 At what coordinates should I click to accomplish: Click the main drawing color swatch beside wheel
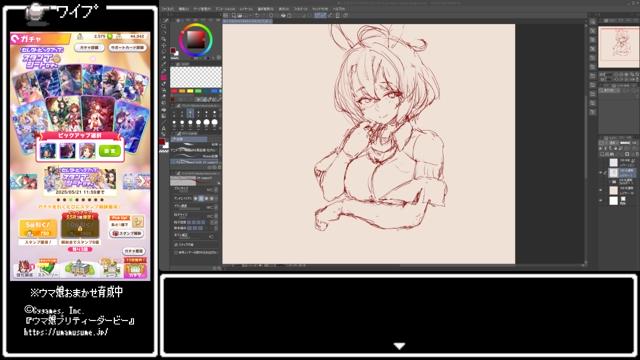coord(173,51)
